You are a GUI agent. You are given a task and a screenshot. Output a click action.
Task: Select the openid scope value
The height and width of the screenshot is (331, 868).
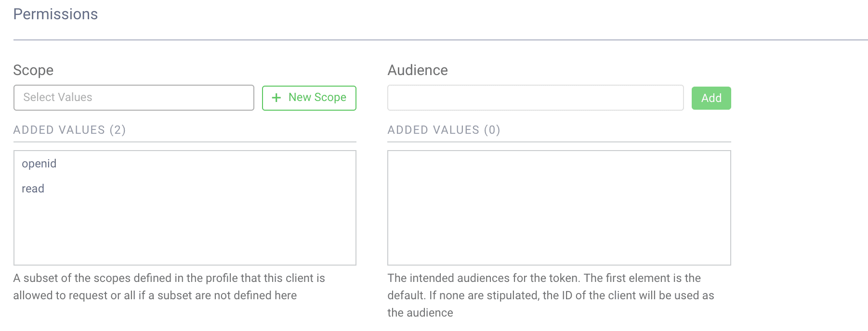tap(39, 164)
